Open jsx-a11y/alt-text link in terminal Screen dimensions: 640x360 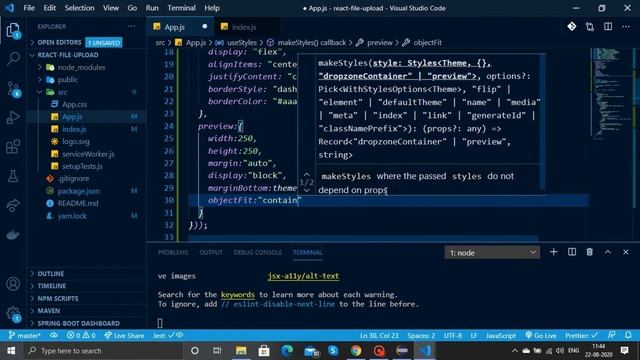pyautogui.click(x=303, y=276)
